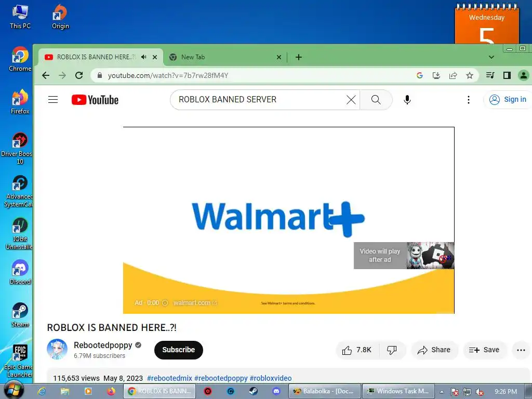532x399 pixels.
Task: Open Internet Explorer from the taskbar
Action: pyautogui.click(x=42, y=391)
